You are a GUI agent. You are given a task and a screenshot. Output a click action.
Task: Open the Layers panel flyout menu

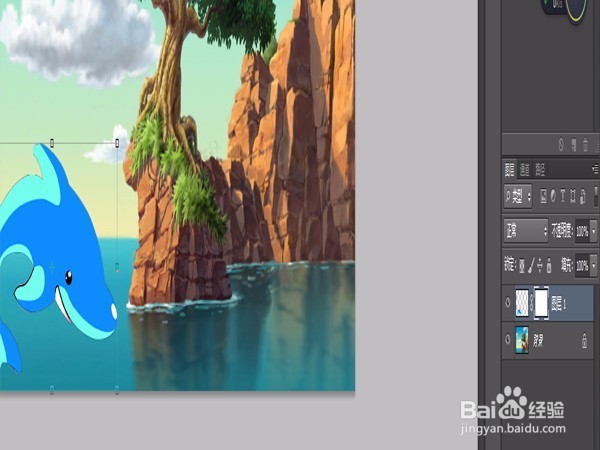point(595,168)
